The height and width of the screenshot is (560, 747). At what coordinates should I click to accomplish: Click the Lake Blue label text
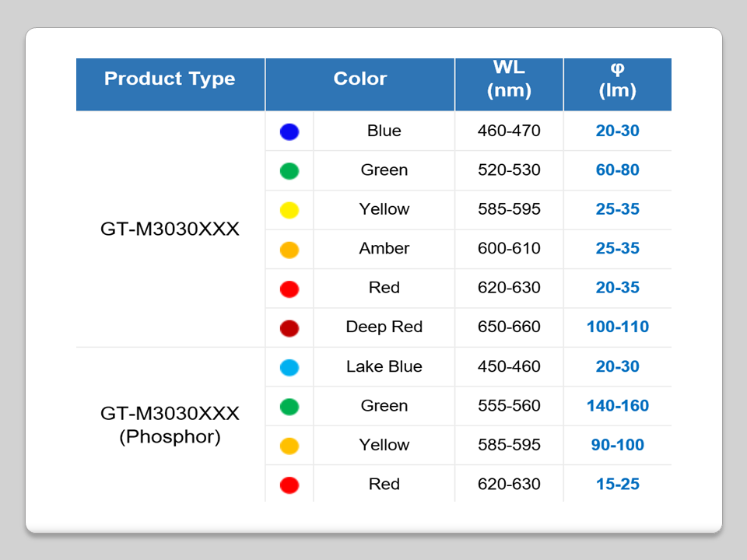point(384,366)
